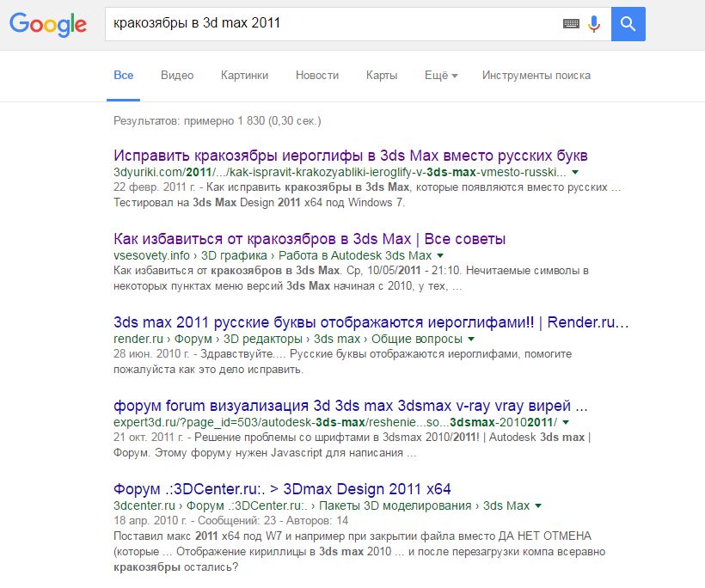Screen dimensions: 705x588
Task: Click the Google logo
Action: 48,24
